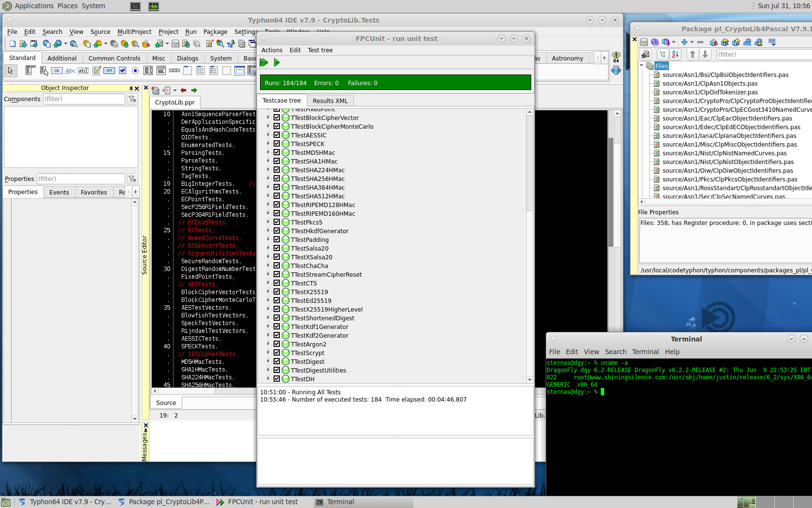Pick the TLabel 'Abc' palette component
The height and width of the screenshot is (508, 812).
pos(70,71)
